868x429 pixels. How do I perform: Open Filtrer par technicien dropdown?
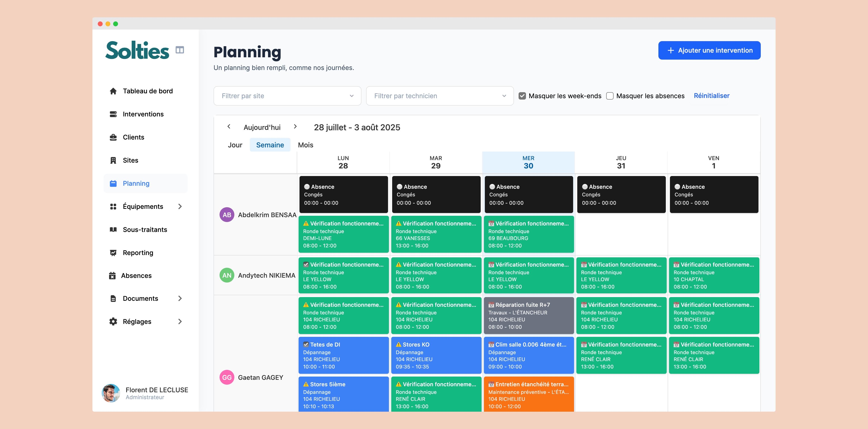click(x=440, y=96)
